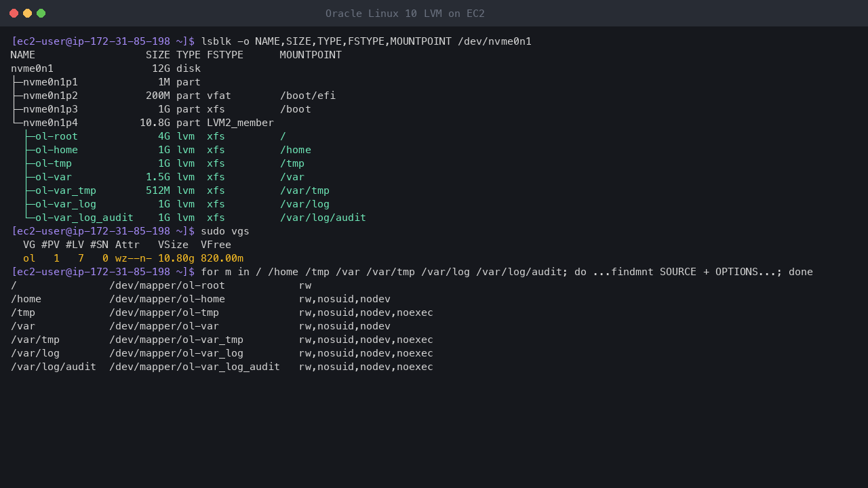The image size is (868, 488).
Task: Click the 512M size value
Action: [158, 190]
